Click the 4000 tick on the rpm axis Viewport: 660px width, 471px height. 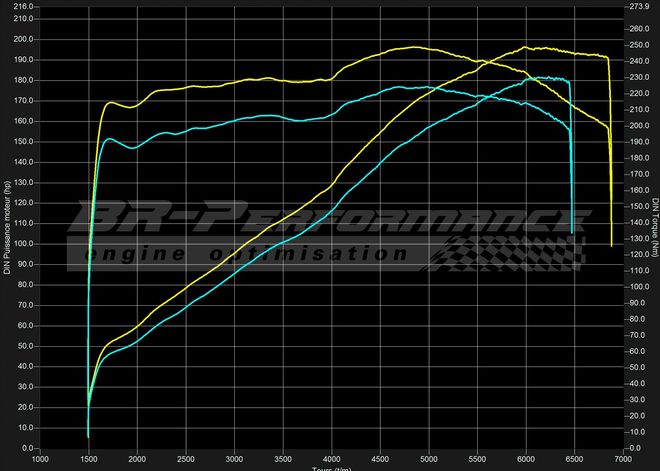pyautogui.click(x=332, y=459)
